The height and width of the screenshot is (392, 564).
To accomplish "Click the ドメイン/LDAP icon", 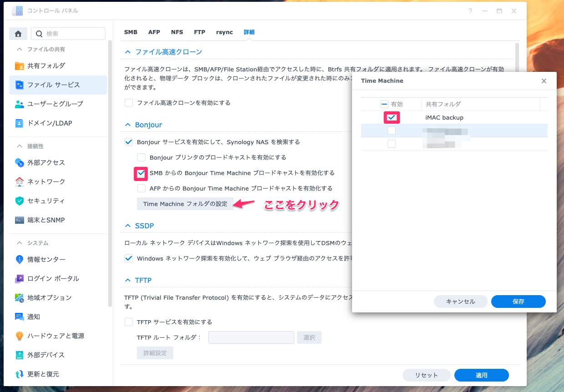I will tap(20, 123).
